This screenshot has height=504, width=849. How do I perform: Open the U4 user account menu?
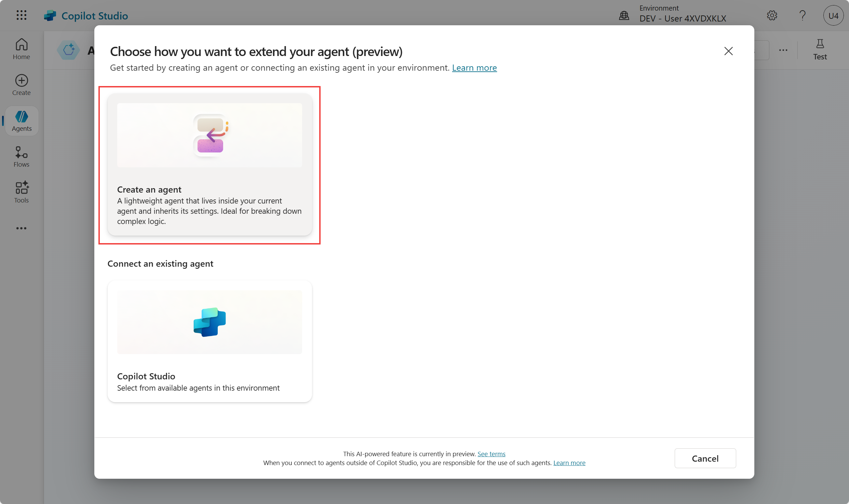[833, 15]
